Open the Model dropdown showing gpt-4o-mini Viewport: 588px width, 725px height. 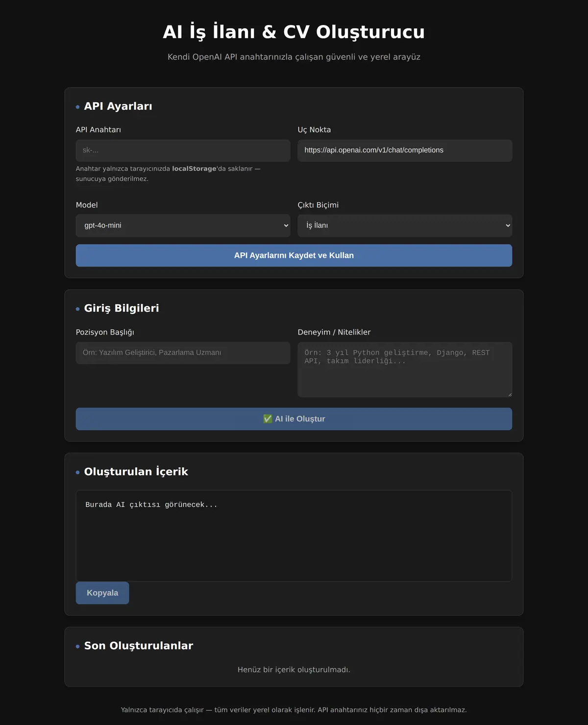coord(183,225)
